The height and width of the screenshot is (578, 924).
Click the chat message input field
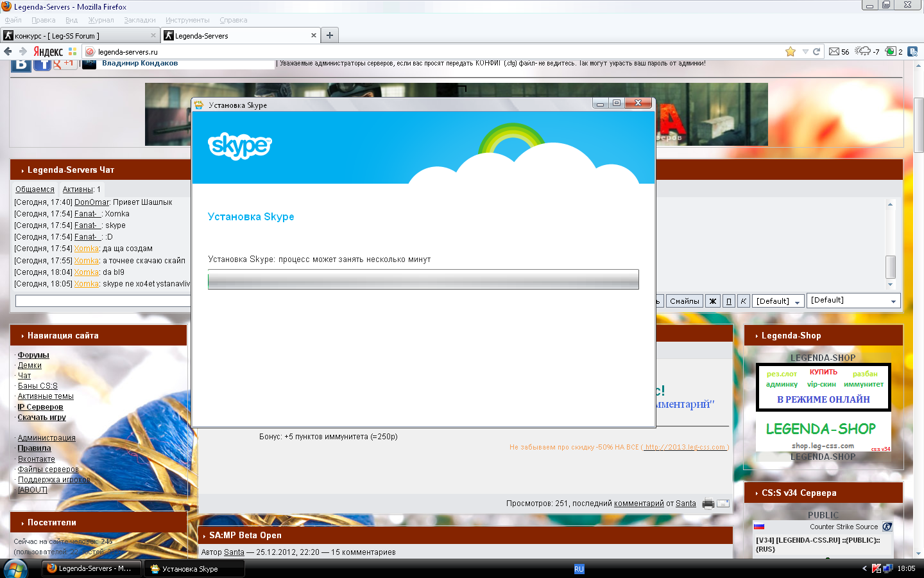click(103, 301)
